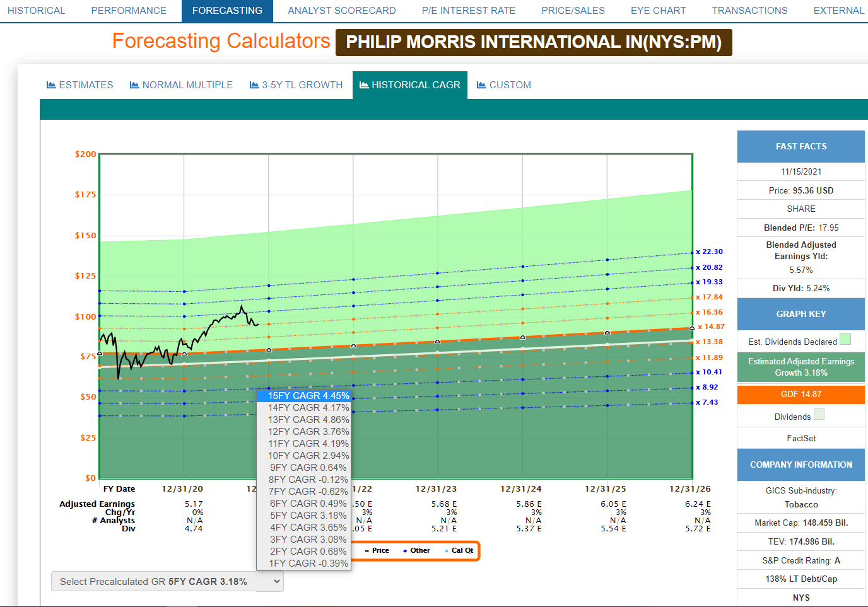868x607 pixels.
Task: Click the Price legend marker
Action: [x=367, y=551]
